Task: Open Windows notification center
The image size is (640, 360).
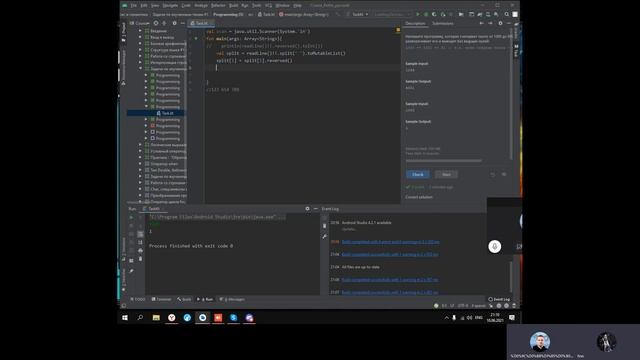Action: click(x=512, y=318)
